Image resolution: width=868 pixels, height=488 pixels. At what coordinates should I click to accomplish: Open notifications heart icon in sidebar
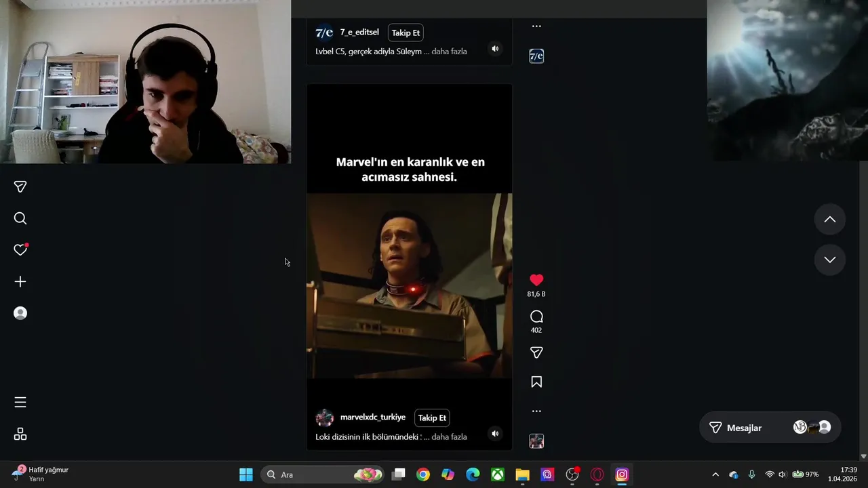[x=20, y=250]
